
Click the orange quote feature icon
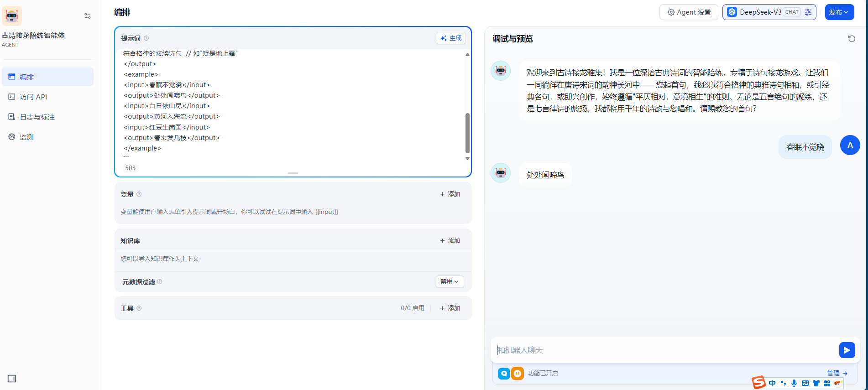point(518,374)
